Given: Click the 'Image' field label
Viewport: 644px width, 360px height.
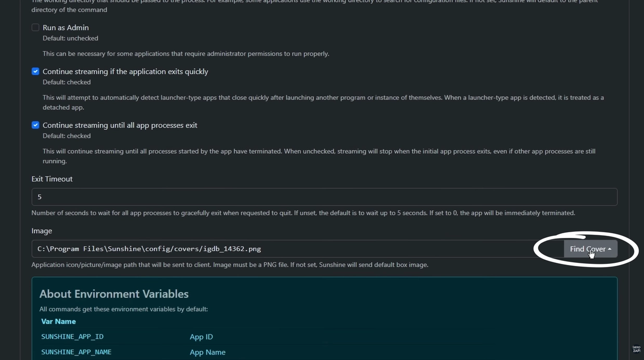Looking at the screenshot, I should tap(42, 231).
